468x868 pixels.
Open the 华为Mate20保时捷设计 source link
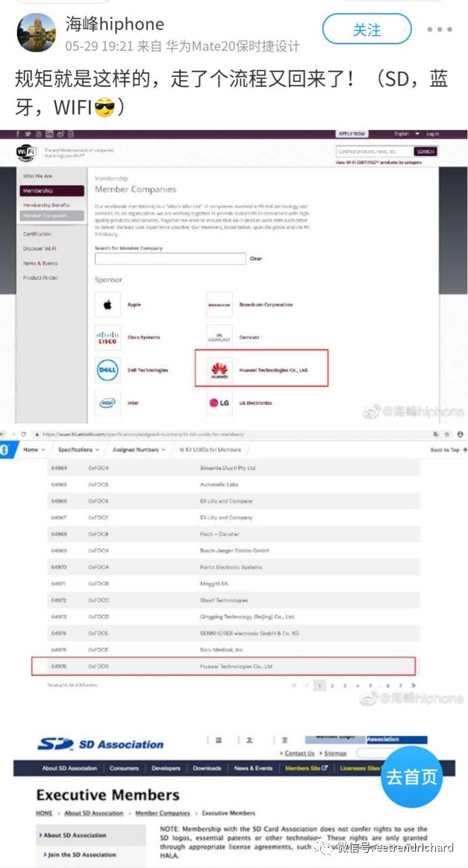coord(233,46)
